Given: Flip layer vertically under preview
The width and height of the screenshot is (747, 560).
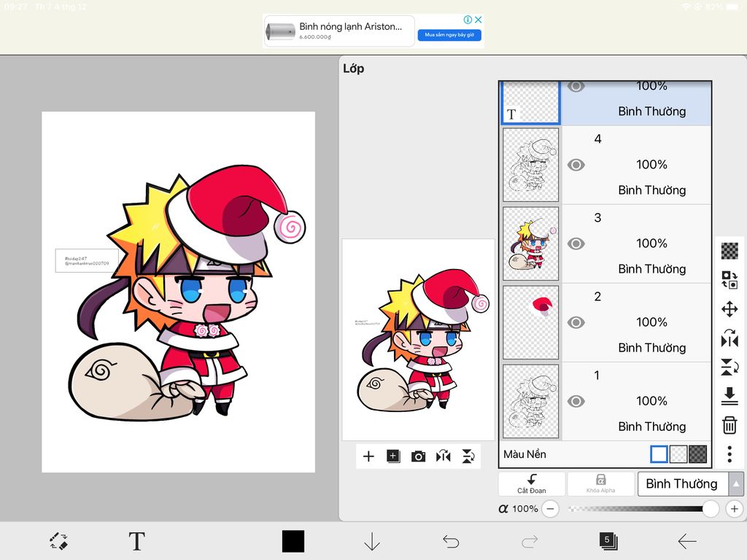Looking at the screenshot, I should pos(468,456).
